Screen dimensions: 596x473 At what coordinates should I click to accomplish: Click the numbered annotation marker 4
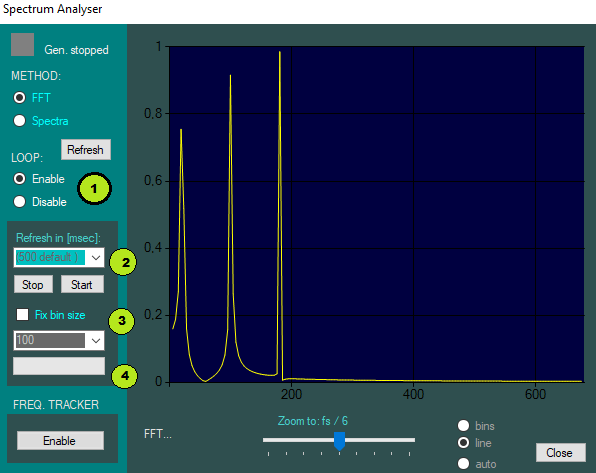[124, 376]
